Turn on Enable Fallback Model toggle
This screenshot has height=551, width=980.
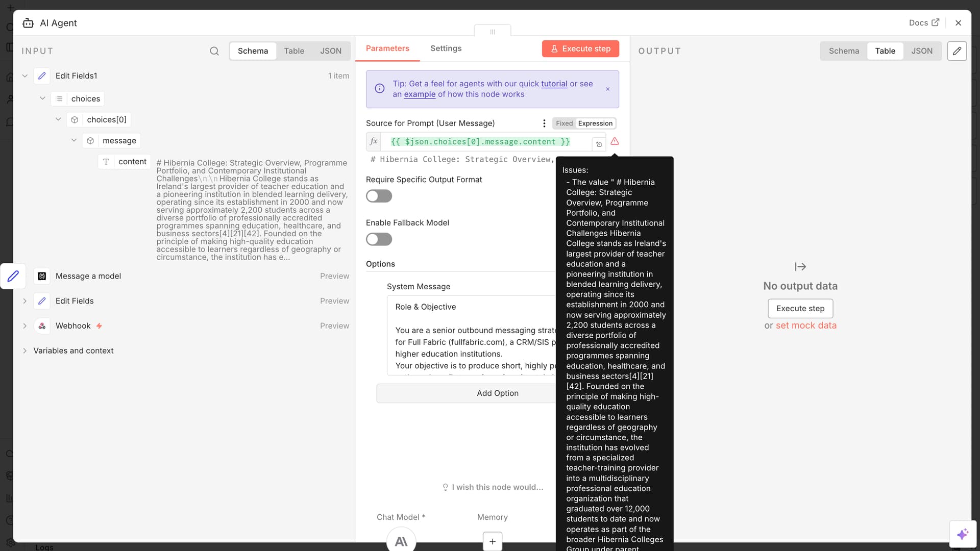click(x=379, y=239)
